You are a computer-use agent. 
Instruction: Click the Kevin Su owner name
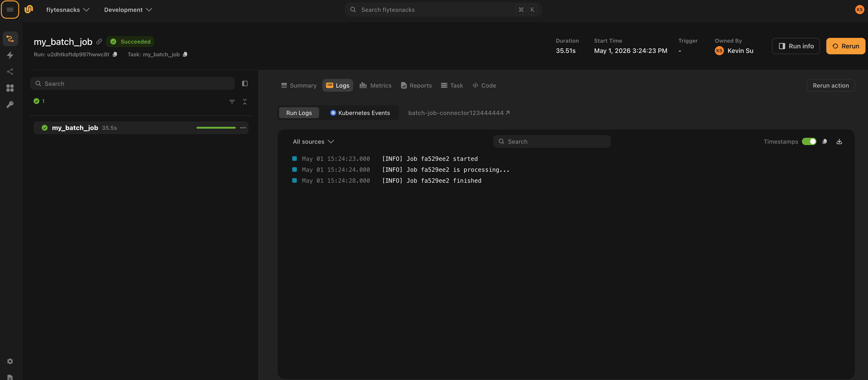coord(740,51)
